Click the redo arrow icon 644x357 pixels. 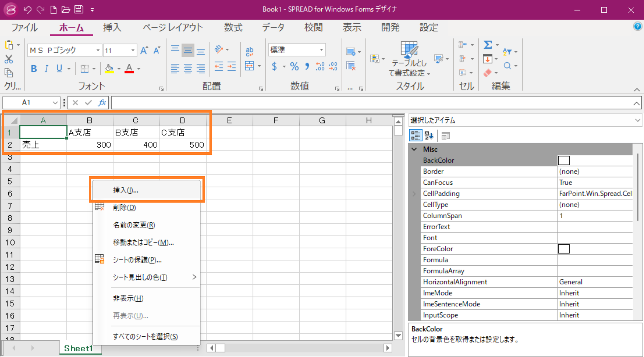pos(40,10)
